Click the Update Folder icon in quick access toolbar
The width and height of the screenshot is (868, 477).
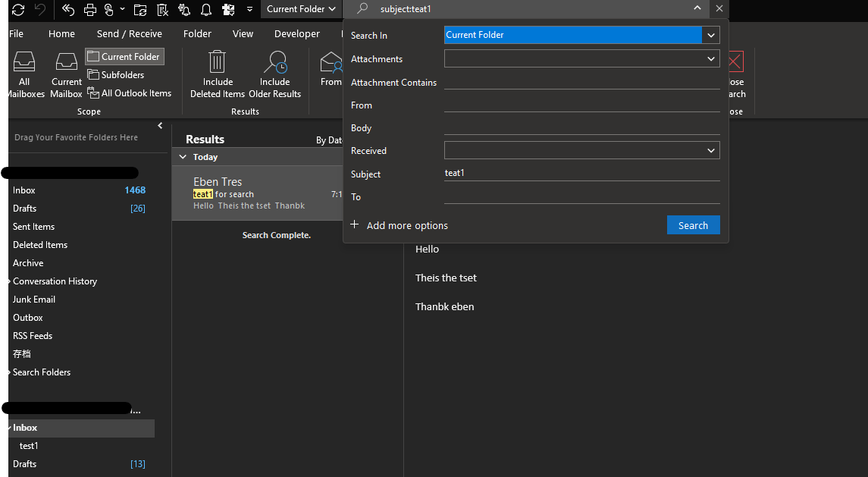pos(140,9)
